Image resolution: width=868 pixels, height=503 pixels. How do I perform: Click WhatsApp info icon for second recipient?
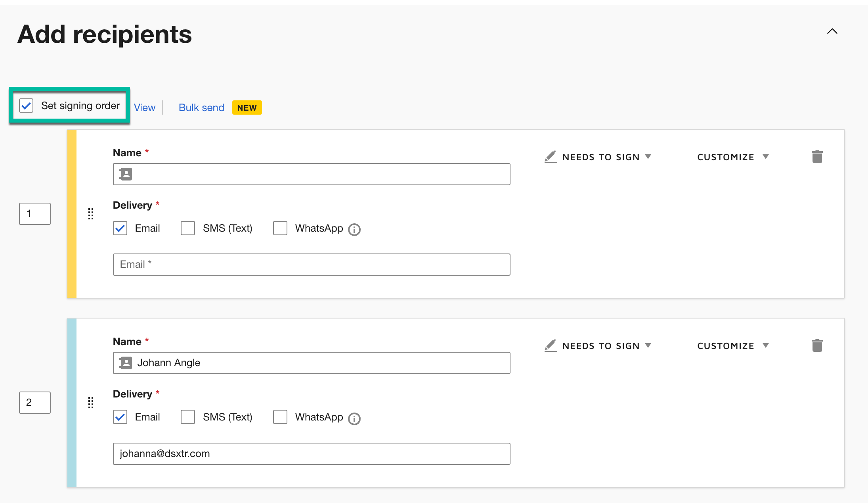[354, 419]
